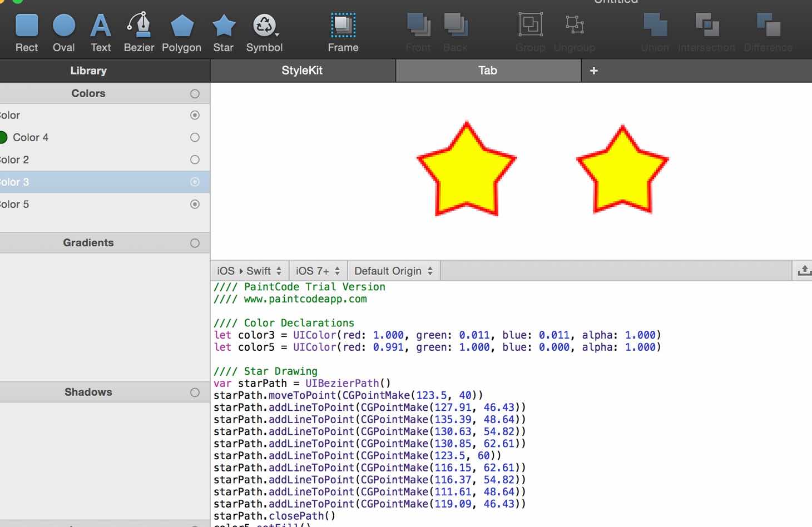Click the Ungroup icon
The image size is (812, 527).
click(x=575, y=25)
